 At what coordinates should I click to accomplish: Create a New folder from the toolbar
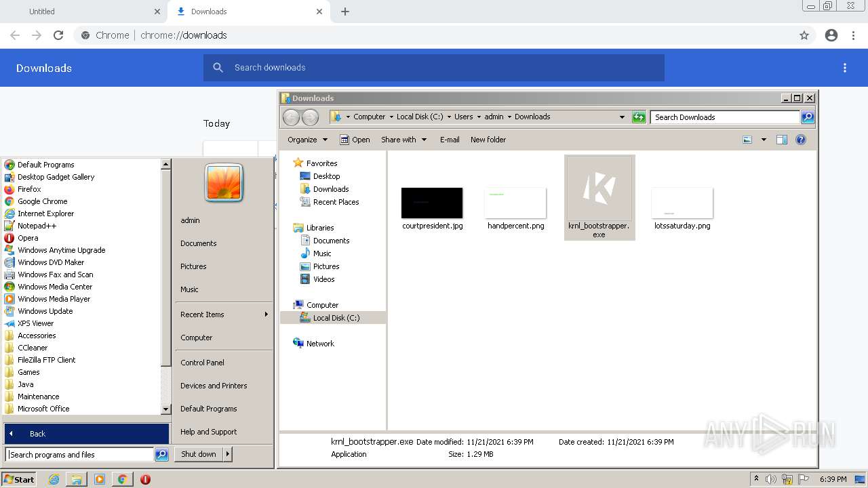pyautogui.click(x=488, y=140)
